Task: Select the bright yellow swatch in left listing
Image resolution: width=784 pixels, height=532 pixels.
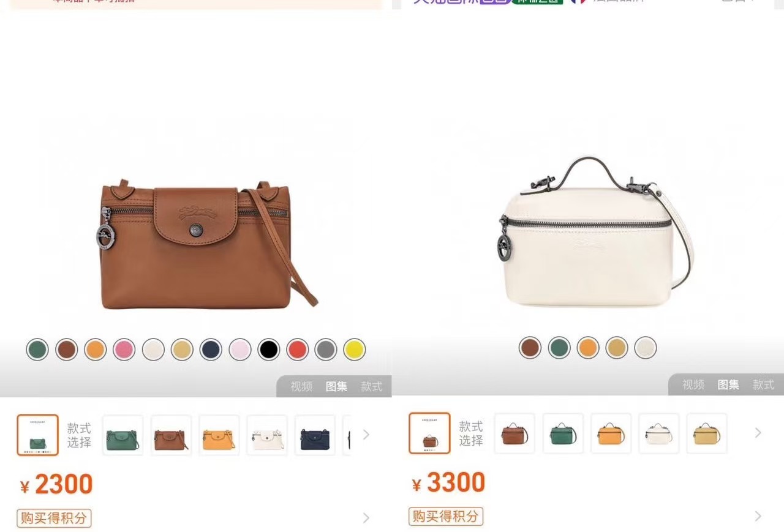Action: click(355, 350)
